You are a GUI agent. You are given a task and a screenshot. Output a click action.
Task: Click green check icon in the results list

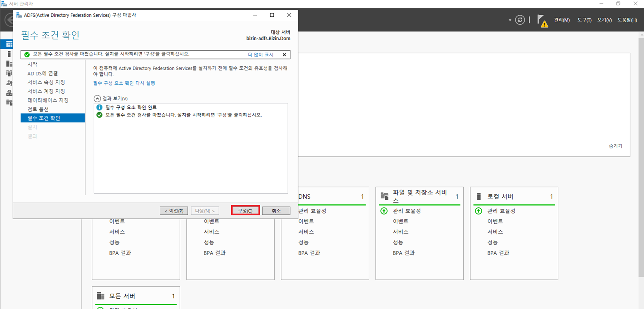point(99,115)
